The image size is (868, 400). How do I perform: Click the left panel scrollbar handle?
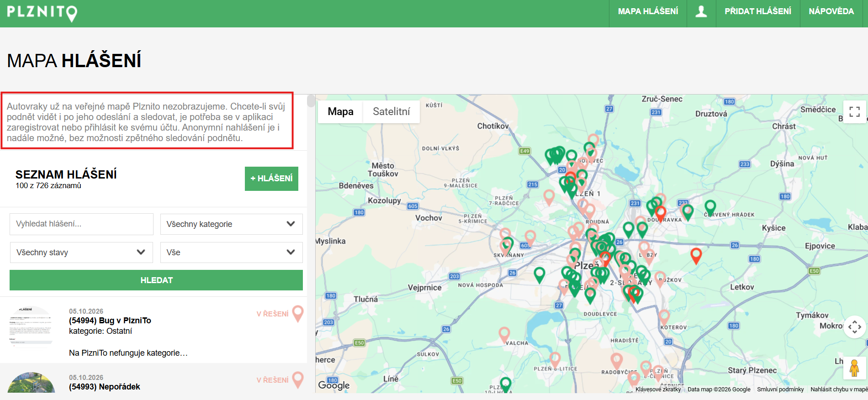[x=311, y=100]
